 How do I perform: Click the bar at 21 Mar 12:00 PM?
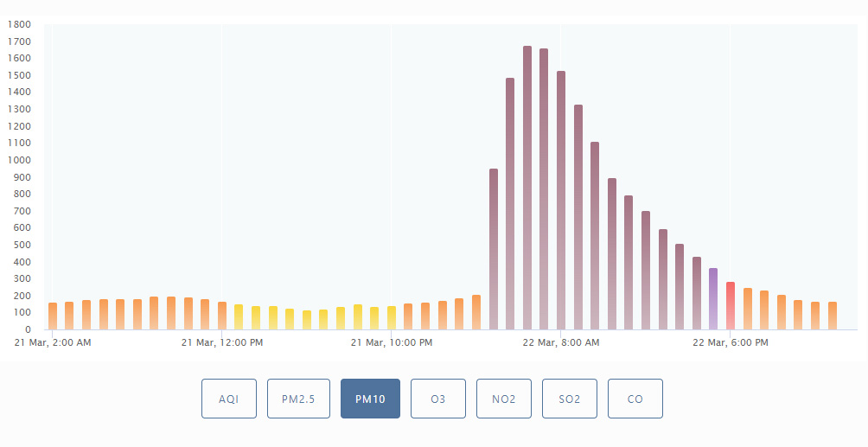(222, 316)
